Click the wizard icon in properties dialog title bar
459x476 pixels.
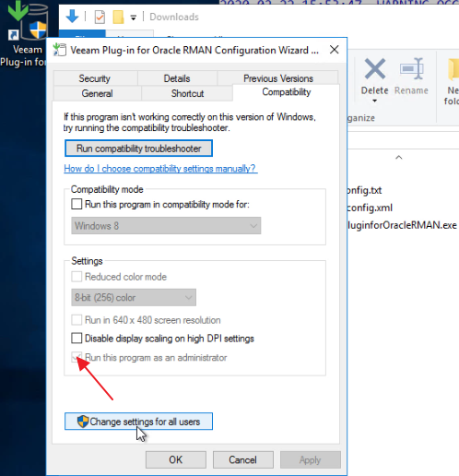point(60,50)
